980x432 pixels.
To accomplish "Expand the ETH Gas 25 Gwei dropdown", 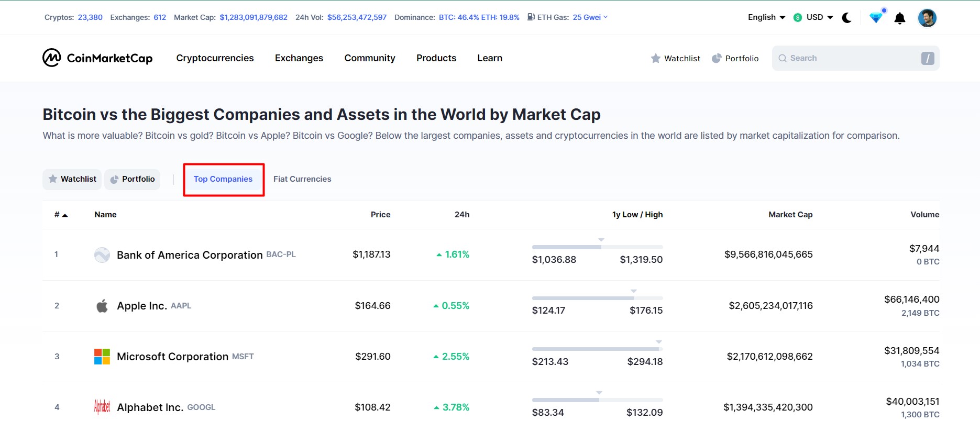I will [x=590, y=17].
